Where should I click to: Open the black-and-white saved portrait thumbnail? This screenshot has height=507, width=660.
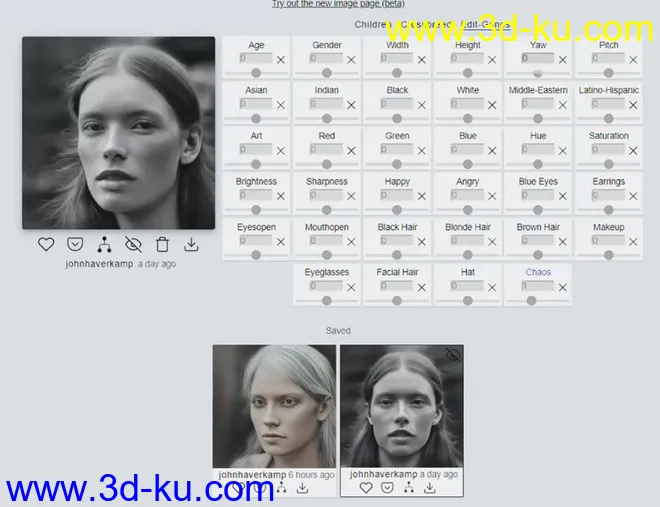click(402, 406)
